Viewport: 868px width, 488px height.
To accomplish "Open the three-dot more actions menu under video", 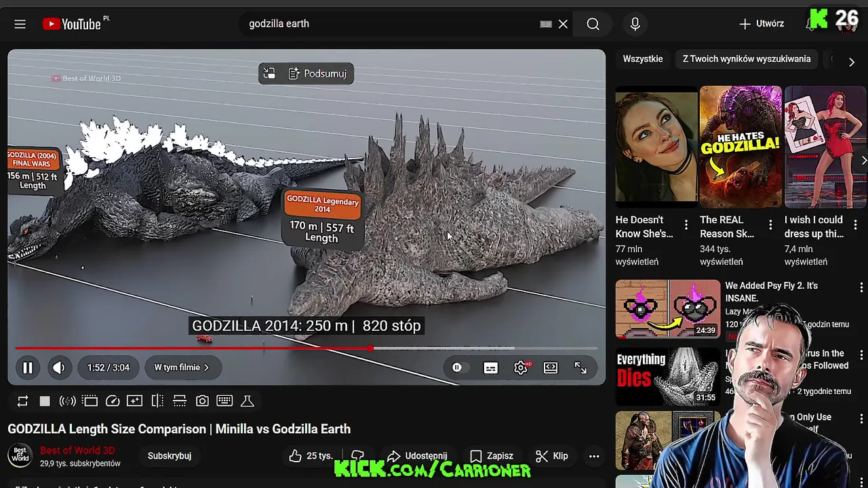I will [594, 456].
